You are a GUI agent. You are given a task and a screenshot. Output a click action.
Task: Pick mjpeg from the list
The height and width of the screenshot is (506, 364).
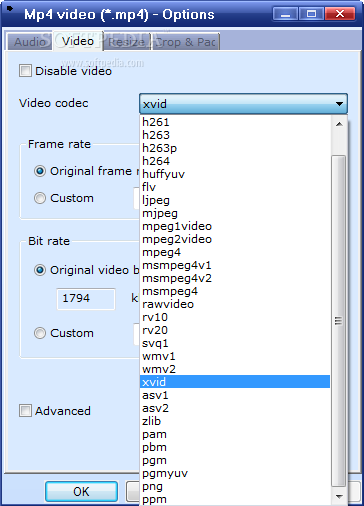(x=235, y=213)
